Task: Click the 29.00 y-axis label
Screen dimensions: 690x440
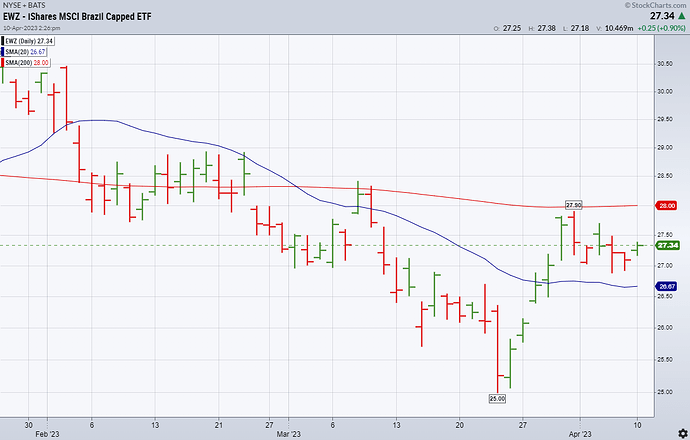Action: [x=664, y=147]
